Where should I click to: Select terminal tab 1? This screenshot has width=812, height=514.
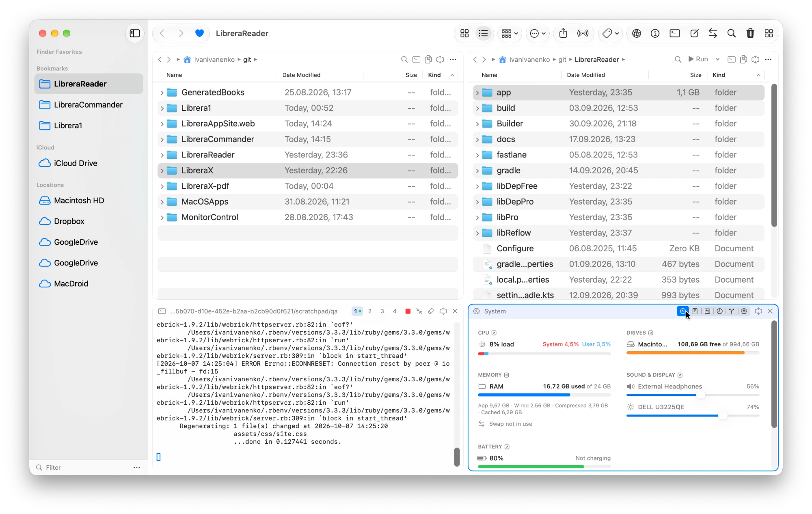(x=357, y=311)
